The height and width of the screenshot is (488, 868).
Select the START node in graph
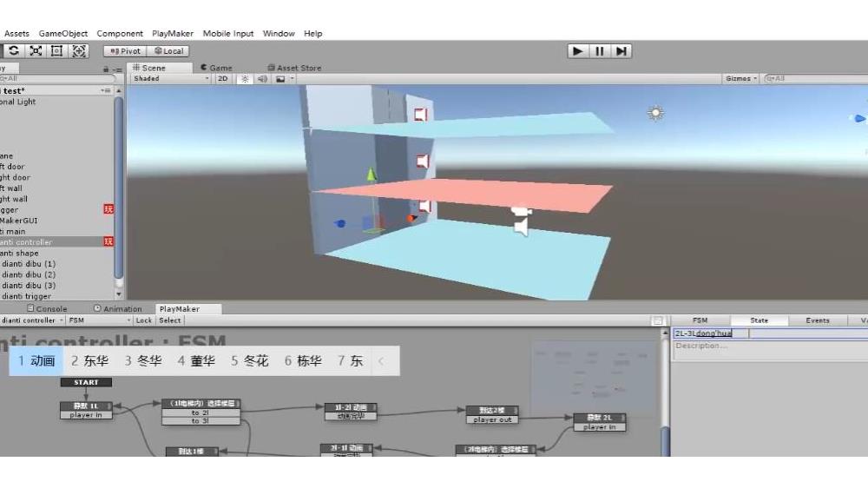(86, 382)
